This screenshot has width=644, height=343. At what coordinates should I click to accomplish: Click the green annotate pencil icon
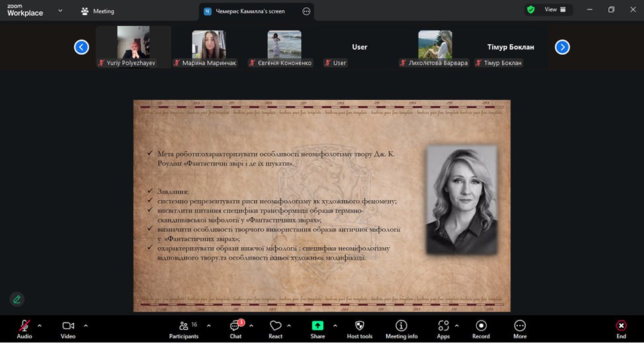point(17,299)
